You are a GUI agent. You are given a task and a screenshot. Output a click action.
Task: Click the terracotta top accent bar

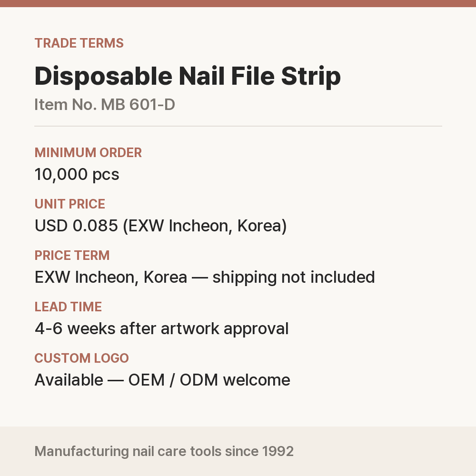[x=238, y=3]
